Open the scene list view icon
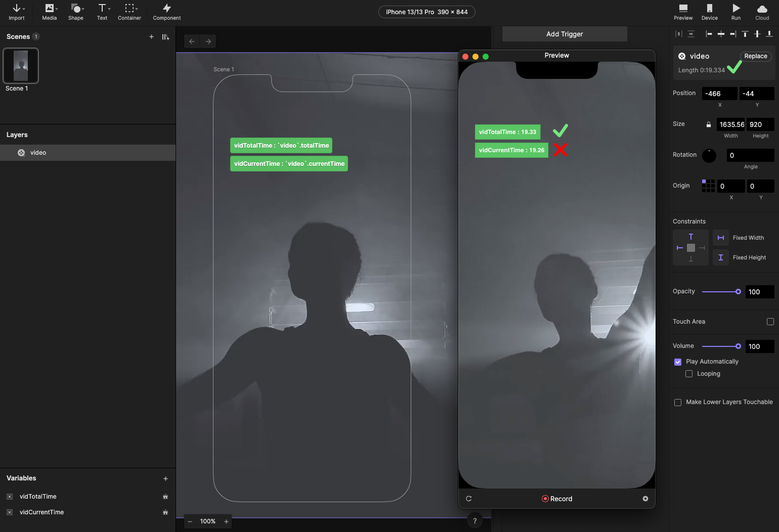Viewport: 779px width, 532px height. 165,37
